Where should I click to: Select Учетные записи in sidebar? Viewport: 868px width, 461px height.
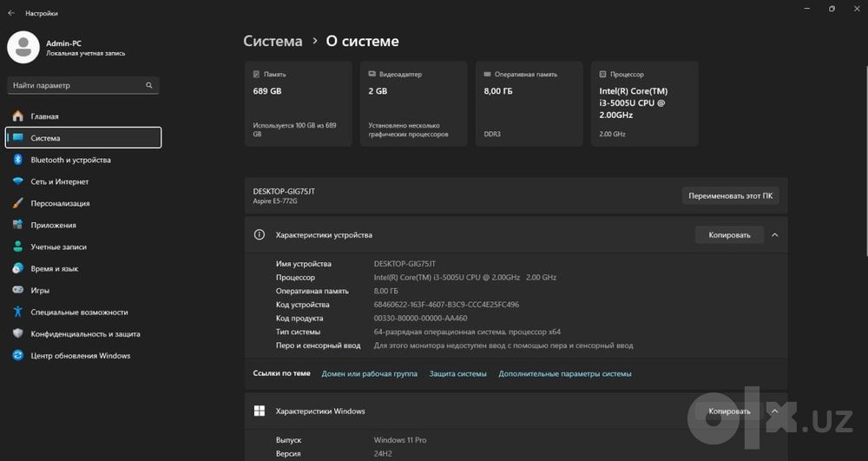[83, 247]
